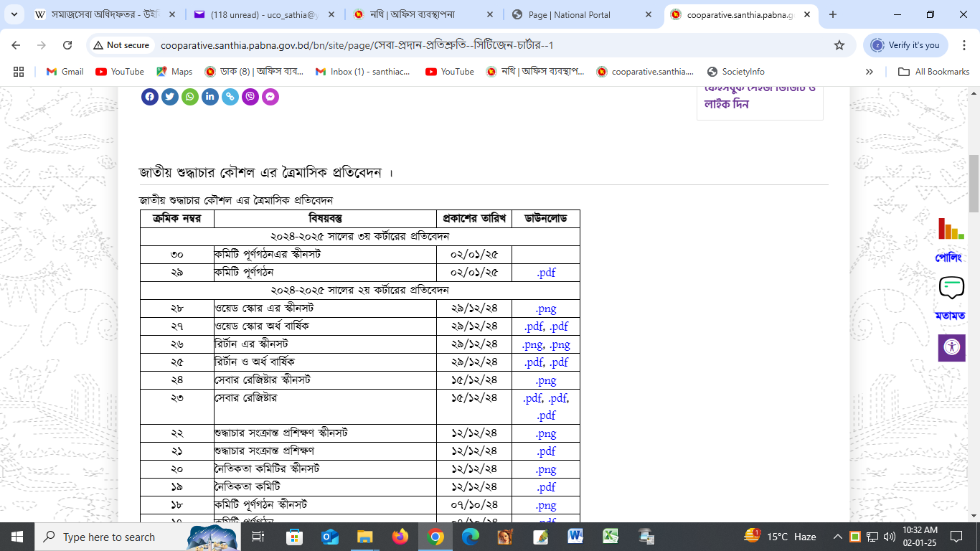Open Chrome tab search dropdown

pos(18,14)
